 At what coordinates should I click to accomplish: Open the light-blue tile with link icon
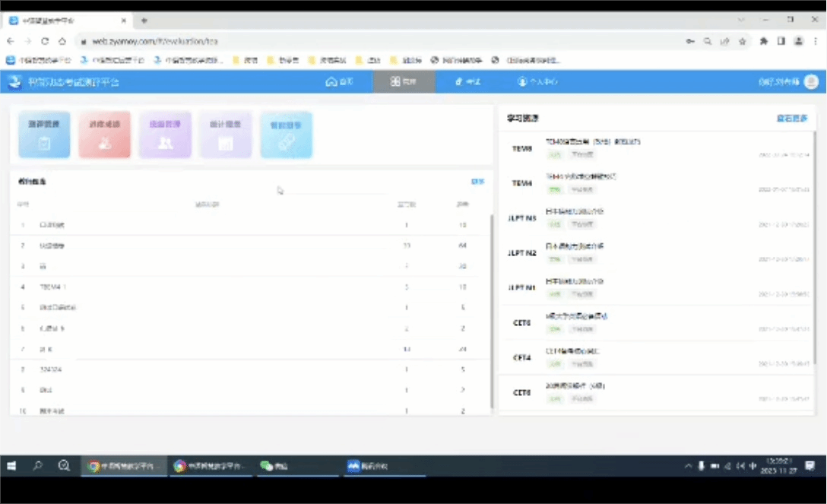(x=286, y=135)
